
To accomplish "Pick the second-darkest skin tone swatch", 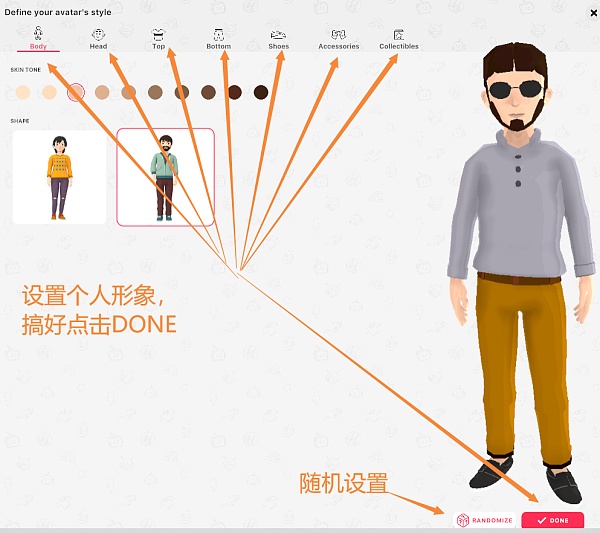I will 235,92.
